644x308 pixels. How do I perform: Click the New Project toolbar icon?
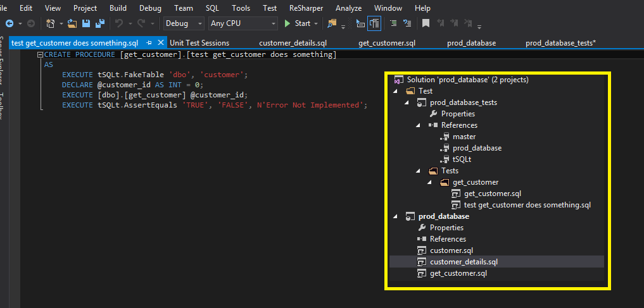pos(50,23)
